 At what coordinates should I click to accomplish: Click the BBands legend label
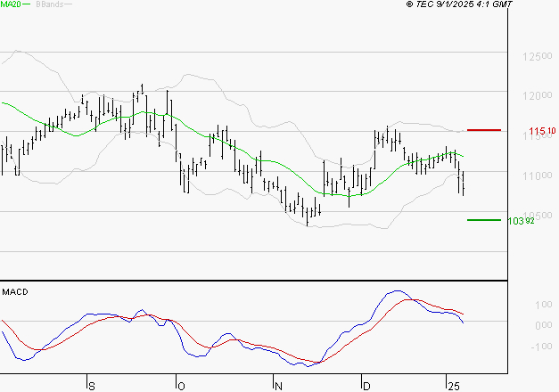50,4
